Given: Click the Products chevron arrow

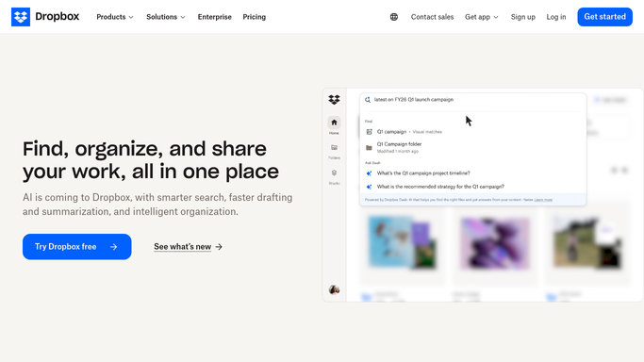Looking at the screenshot, I should pos(131,17).
